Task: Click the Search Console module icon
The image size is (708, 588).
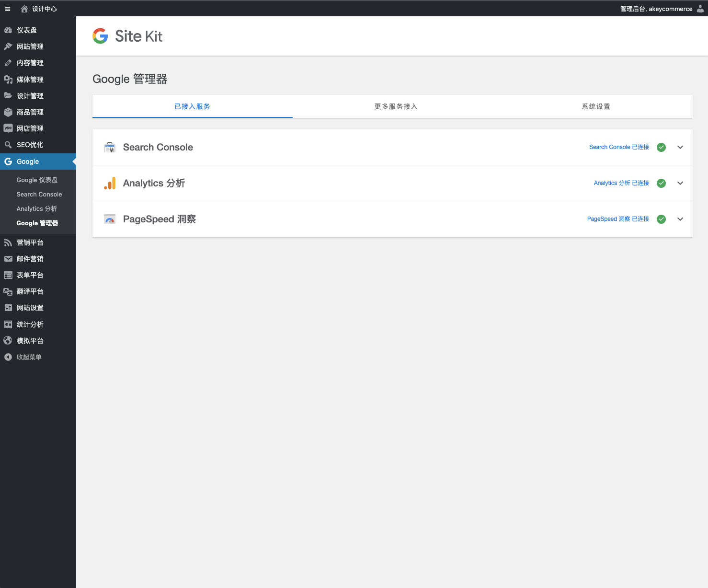Action: [x=110, y=147]
